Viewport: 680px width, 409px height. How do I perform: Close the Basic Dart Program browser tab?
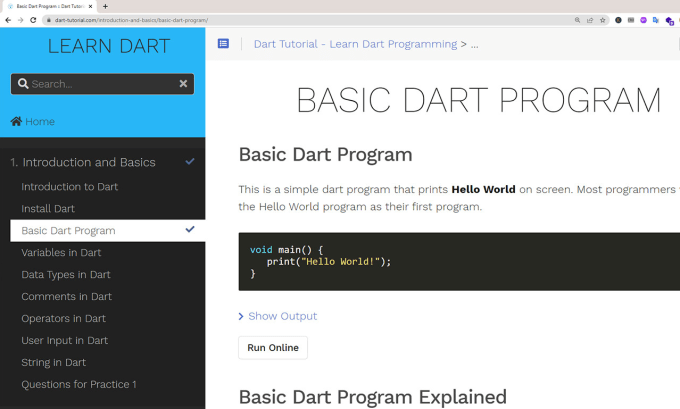tap(90, 7)
